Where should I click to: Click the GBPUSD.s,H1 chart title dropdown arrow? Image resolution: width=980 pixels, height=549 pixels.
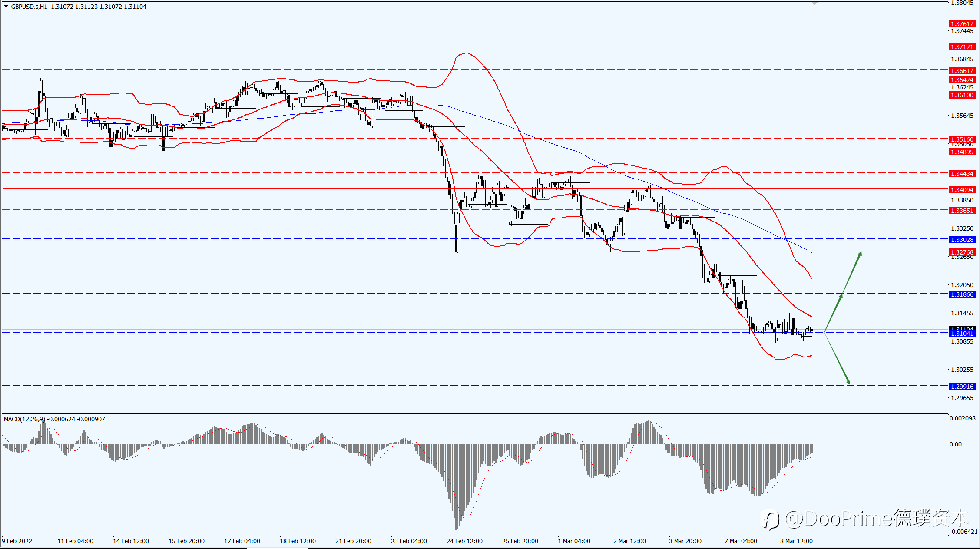pyautogui.click(x=6, y=7)
